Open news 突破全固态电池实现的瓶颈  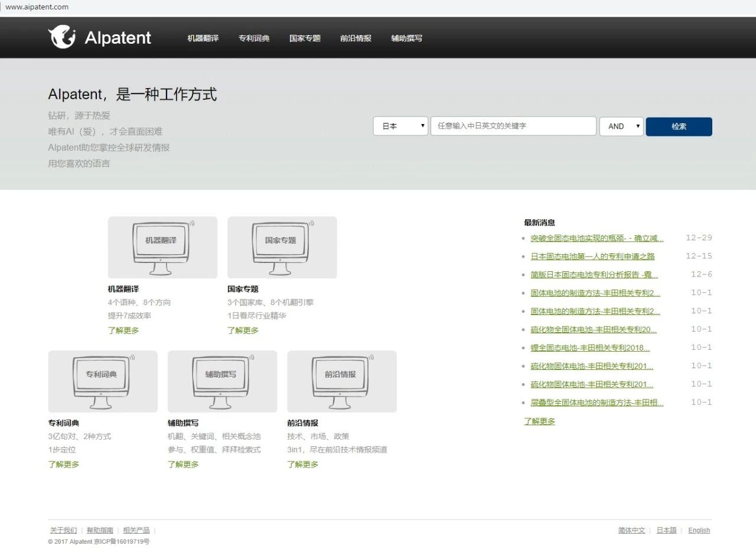597,238
